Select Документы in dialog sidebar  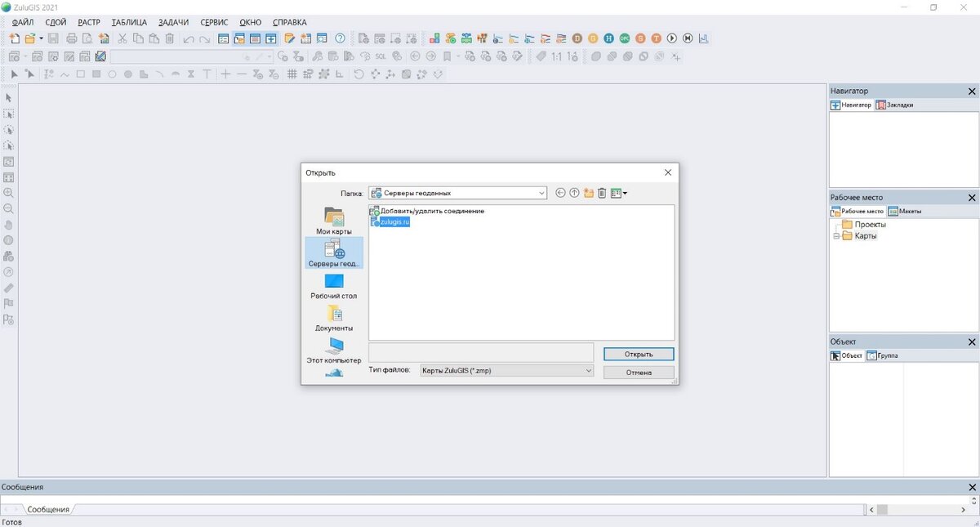point(334,318)
